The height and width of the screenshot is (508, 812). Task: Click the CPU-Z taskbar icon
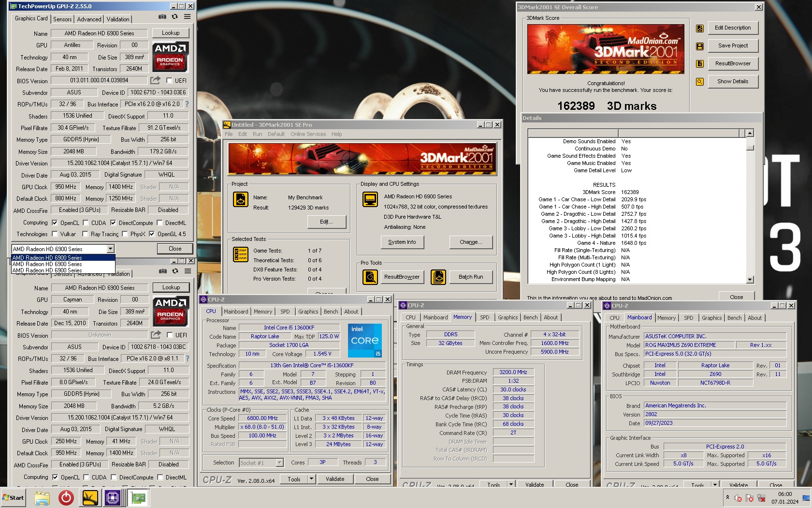(x=113, y=498)
